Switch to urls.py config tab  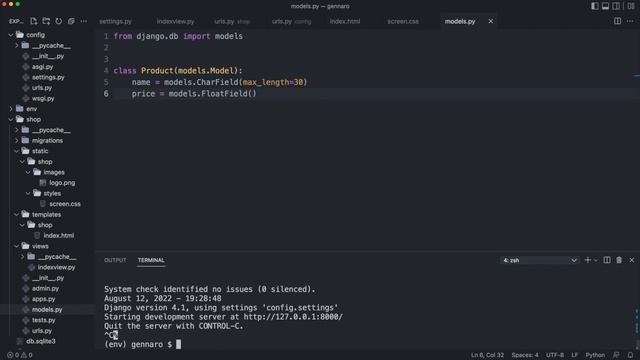click(291, 21)
